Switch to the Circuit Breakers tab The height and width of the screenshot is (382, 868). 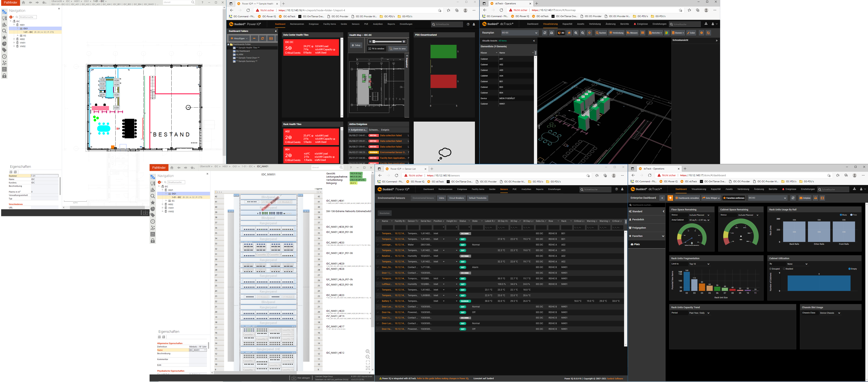pos(456,198)
